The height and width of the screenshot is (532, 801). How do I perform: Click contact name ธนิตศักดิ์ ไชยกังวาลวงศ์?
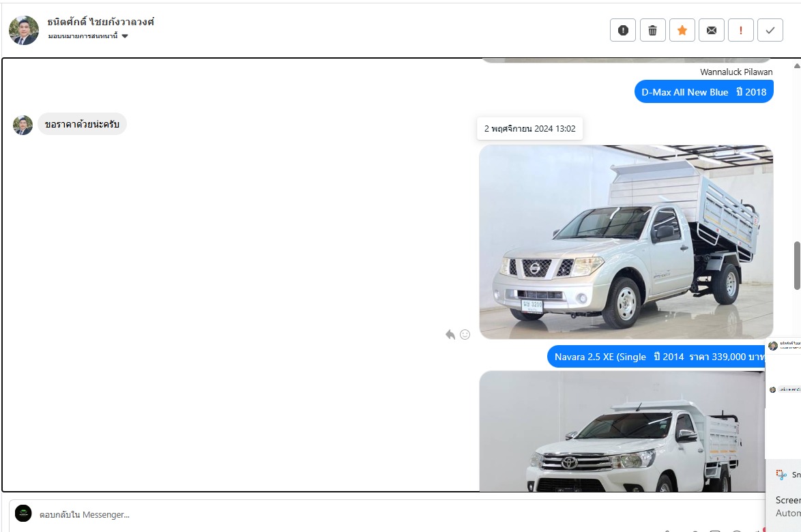[100, 21]
